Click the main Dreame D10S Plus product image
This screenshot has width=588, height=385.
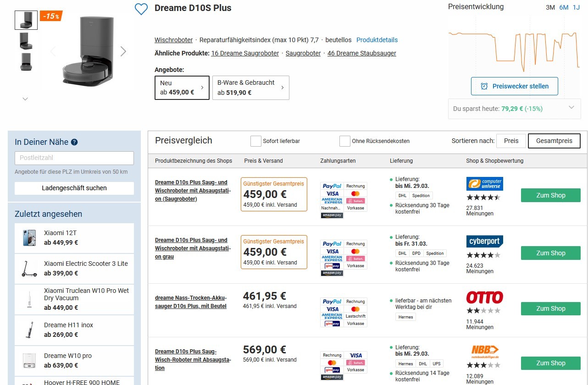(x=88, y=51)
